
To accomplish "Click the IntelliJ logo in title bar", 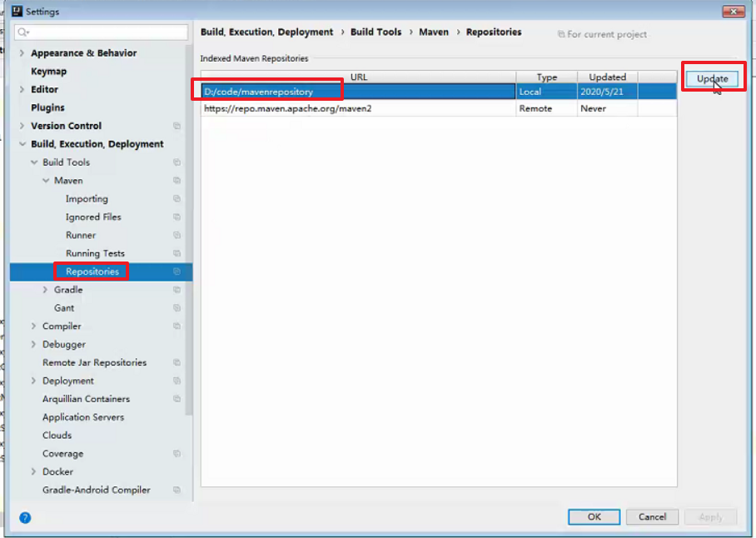I will [17, 11].
